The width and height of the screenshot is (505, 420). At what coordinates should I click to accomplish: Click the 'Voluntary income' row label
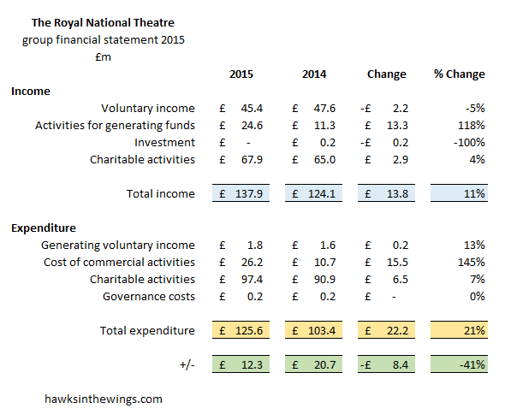pyautogui.click(x=148, y=108)
